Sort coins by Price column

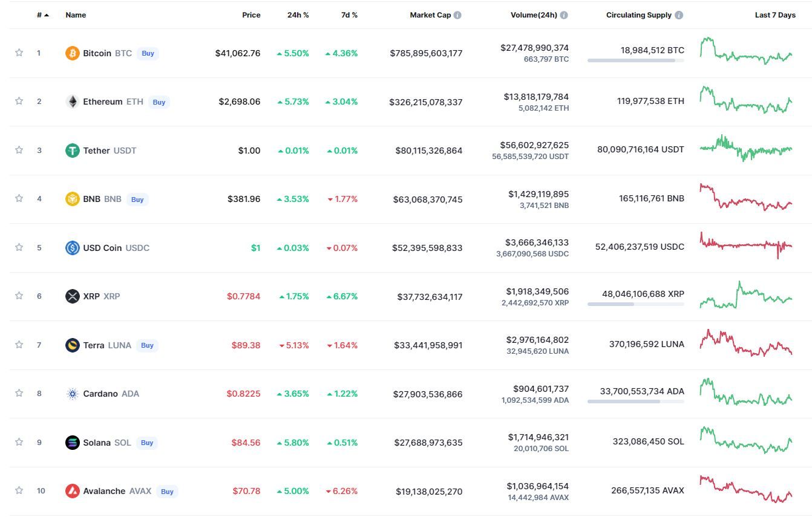tap(251, 15)
